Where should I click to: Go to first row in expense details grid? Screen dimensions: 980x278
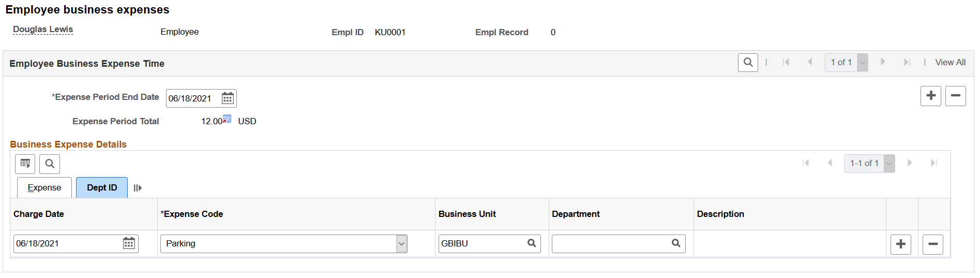coord(806,163)
